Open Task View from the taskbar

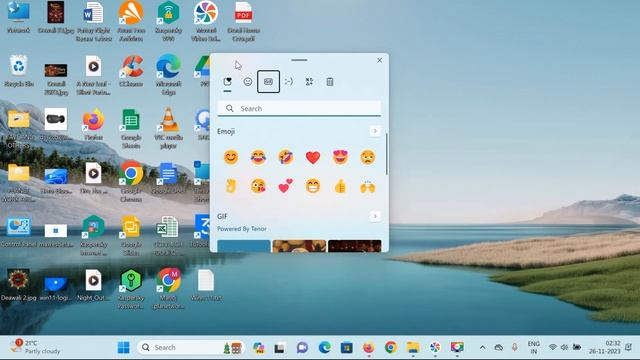click(280, 347)
